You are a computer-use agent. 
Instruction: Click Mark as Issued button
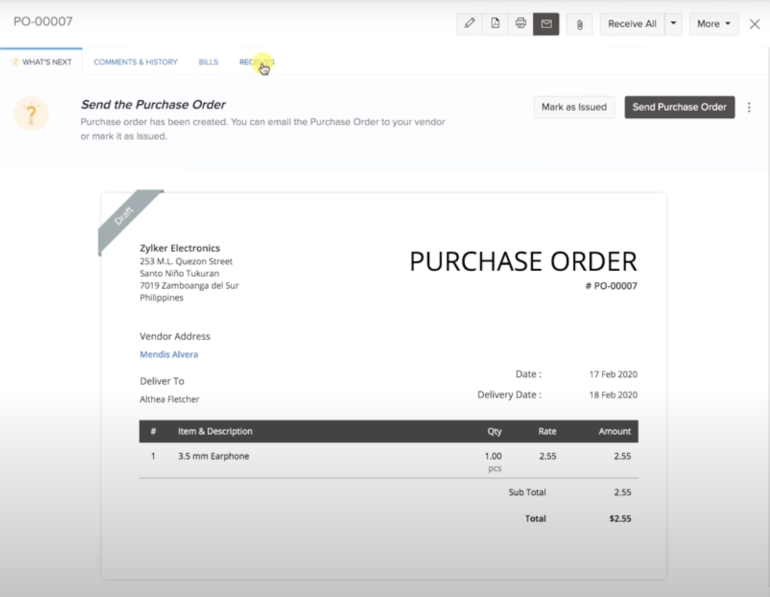click(574, 107)
